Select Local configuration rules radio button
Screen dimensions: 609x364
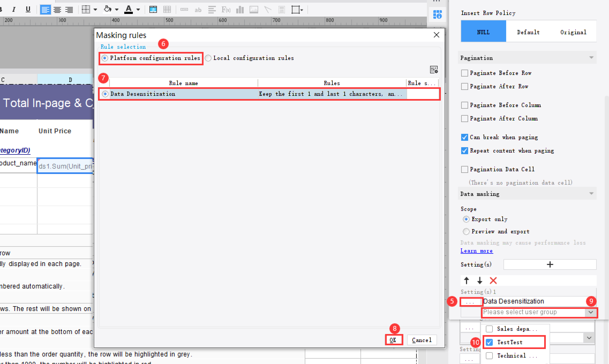point(208,58)
